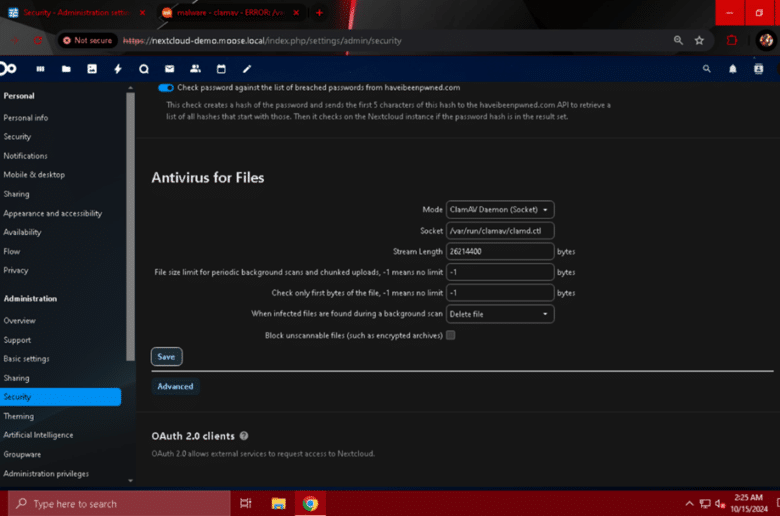Click the Nextcloud unified search magnifier
The image size is (780, 516).
click(x=706, y=69)
